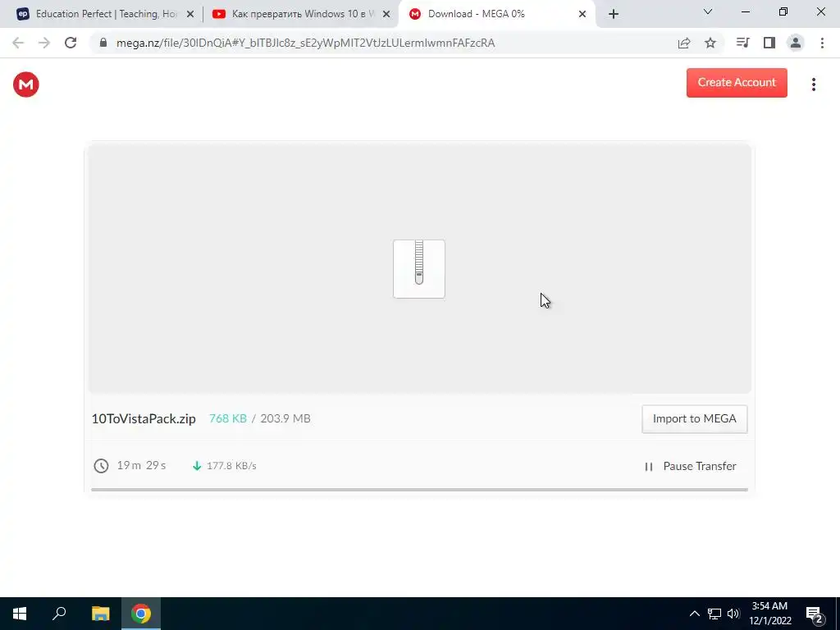Toggle the Chrome side panel
840x630 pixels.
tap(769, 43)
